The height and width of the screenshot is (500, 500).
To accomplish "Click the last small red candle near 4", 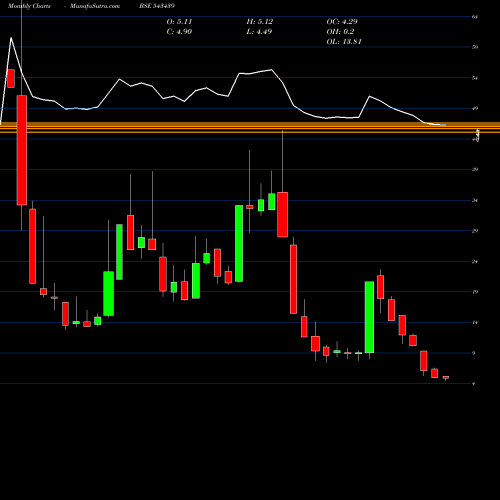I will [446, 377].
